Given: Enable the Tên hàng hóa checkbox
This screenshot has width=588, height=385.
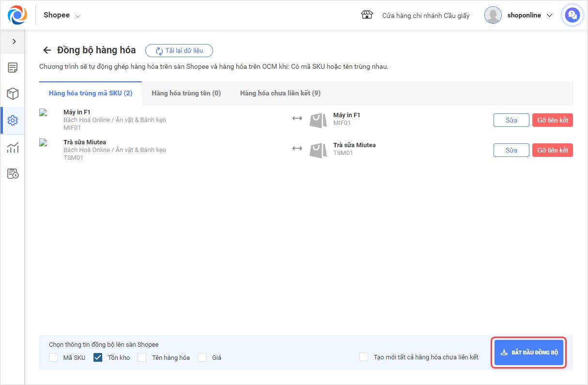Looking at the screenshot, I should click(142, 357).
